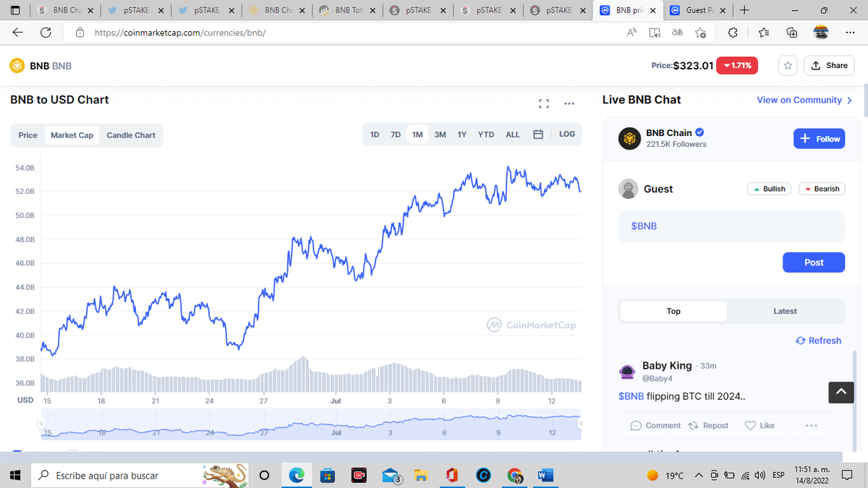This screenshot has height=488, width=868.
Task: Show hidden system tray icons
Action: pos(699,475)
